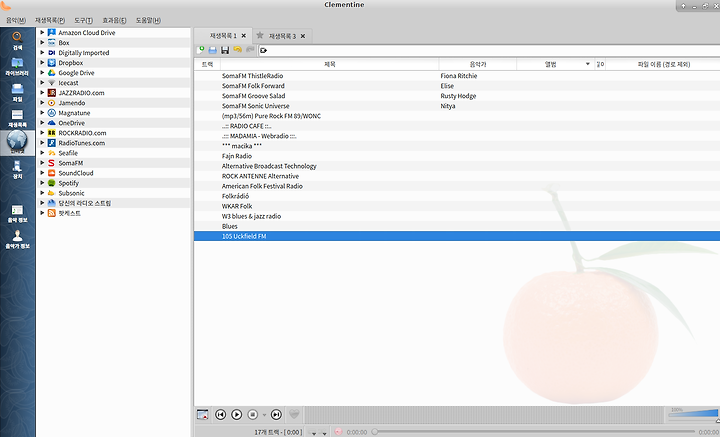This screenshot has height=437, width=720.
Task: Select the W3 blues & jazz radio row
Action: click(x=457, y=216)
